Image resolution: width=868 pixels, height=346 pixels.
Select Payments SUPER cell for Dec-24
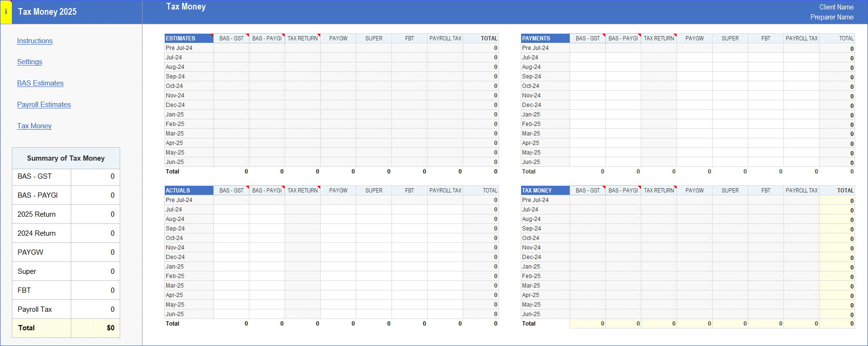click(730, 105)
